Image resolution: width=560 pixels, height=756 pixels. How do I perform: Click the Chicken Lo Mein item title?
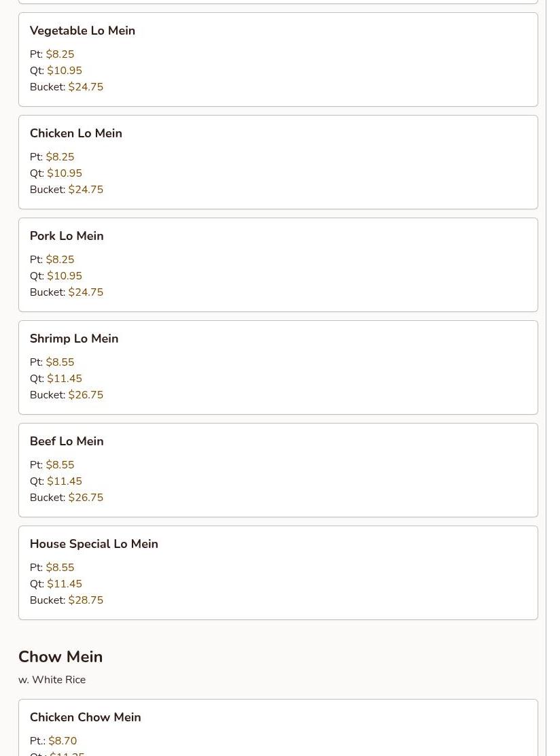click(x=76, y=133)
